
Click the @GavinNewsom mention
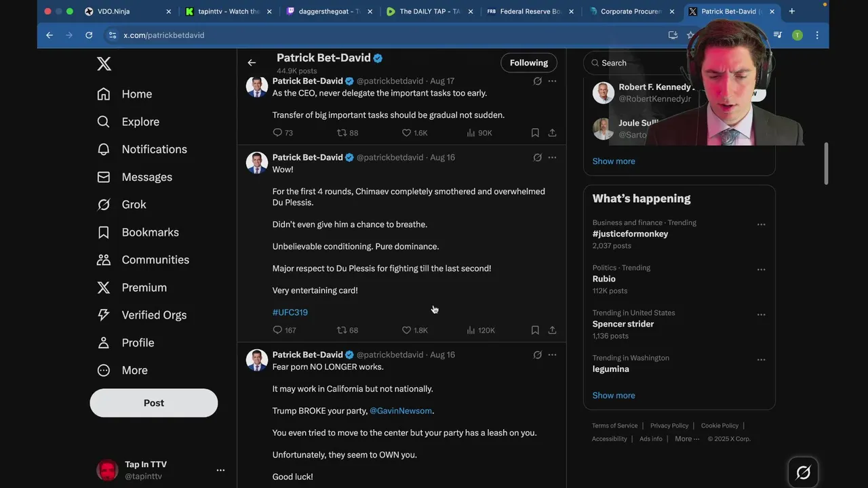(401, 411)
